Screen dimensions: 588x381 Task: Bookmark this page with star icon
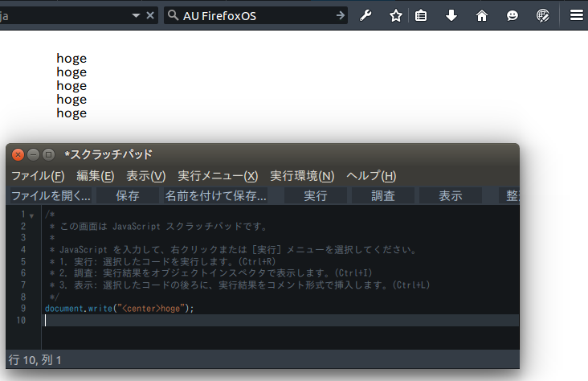coord(396,16)
